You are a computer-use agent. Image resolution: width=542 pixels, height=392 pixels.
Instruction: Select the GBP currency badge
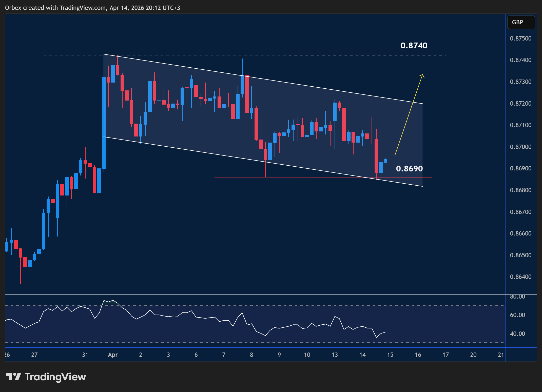point(521,22)
